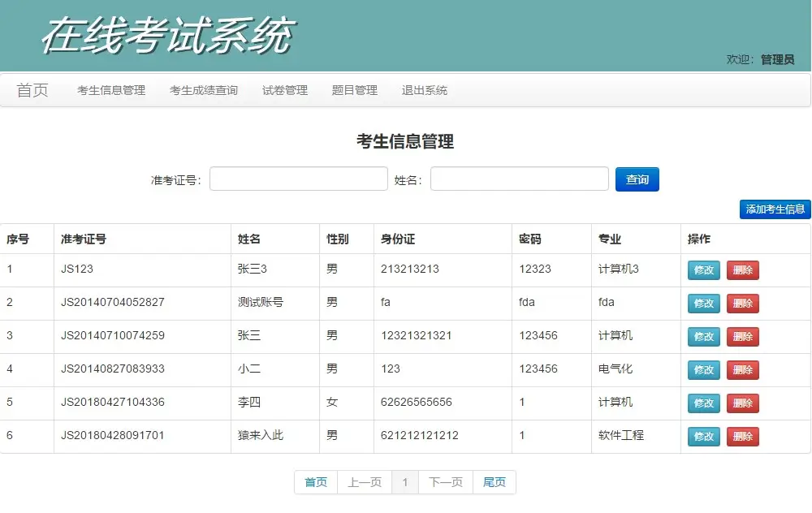Click 删除 for student 小二
This screenshot has width=812, height=513.
742,369
